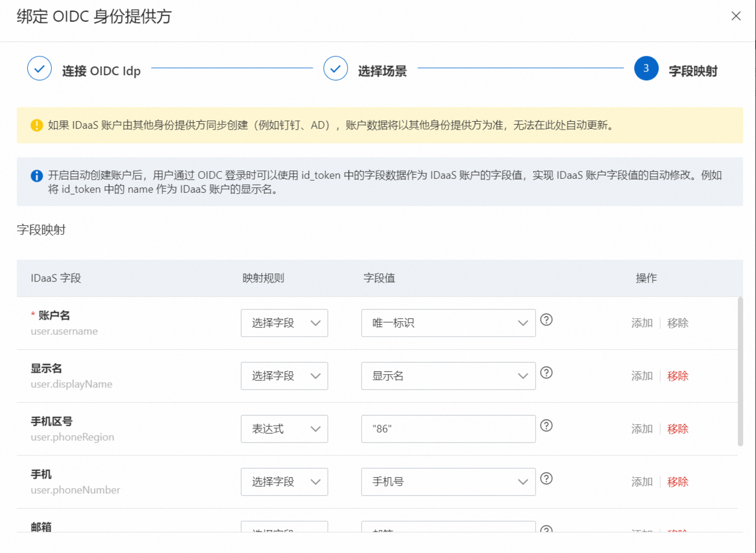Open 手机 row mapping rule dropdown
The image size is (756, 553).
pos(284,482)
